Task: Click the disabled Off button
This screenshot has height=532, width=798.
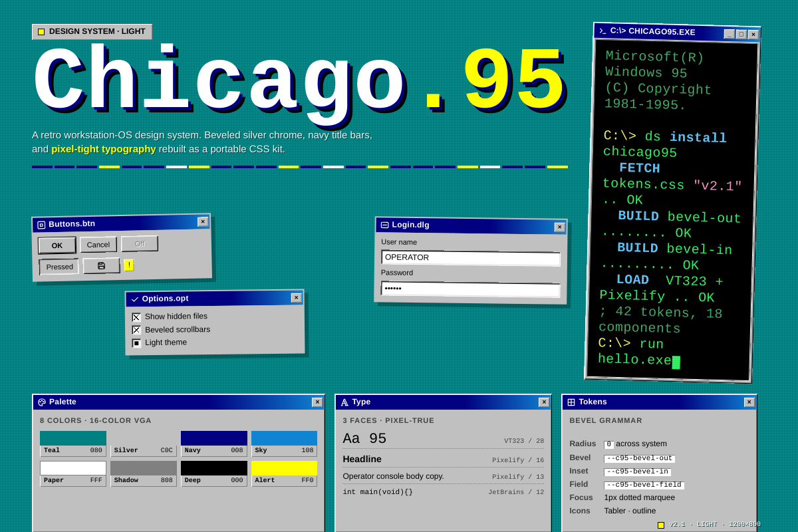Action: coord(140,243)
